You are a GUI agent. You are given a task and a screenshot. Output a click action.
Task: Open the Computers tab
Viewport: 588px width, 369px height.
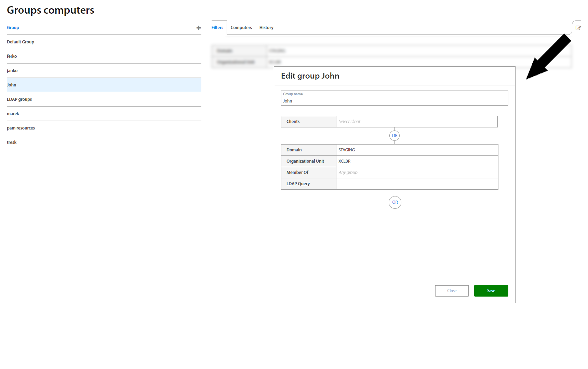pyautogui.click(x=241, y=28)
